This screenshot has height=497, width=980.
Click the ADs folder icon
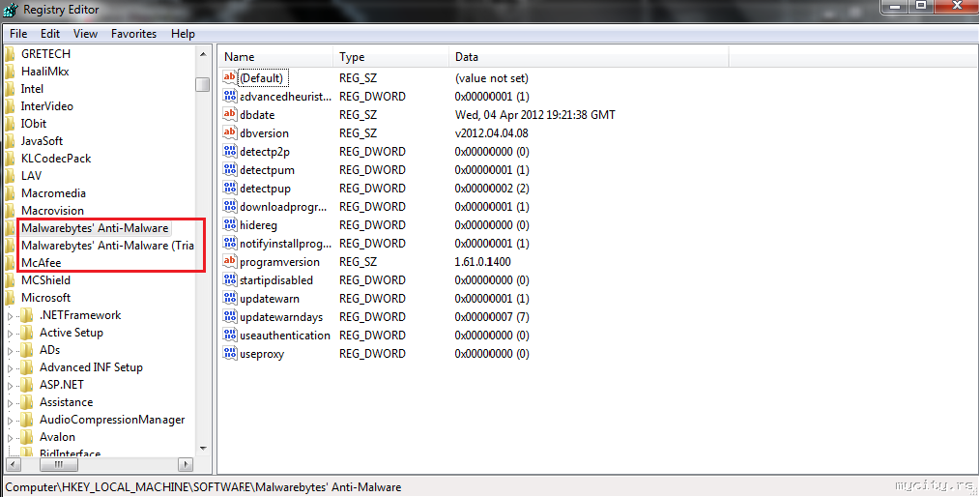[x=26, y=350]
